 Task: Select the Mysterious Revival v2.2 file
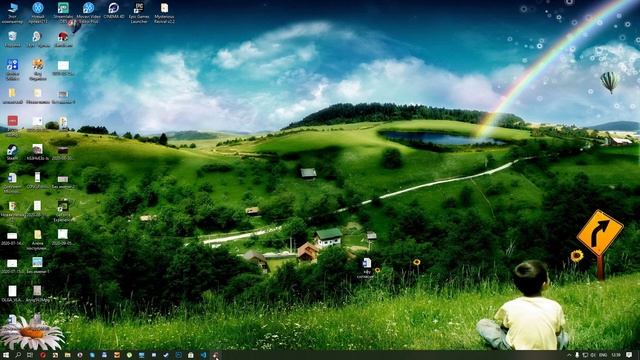pyautogui.click(x=164, y=12)
